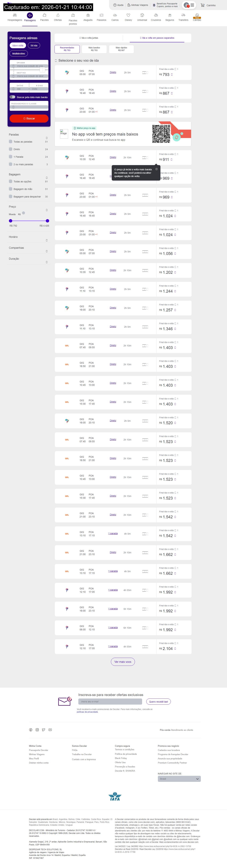Tick the Bagagem de mão checkbox
This screenshot has width=227, height=868.
pyautogui.click(x=11, y=189)
